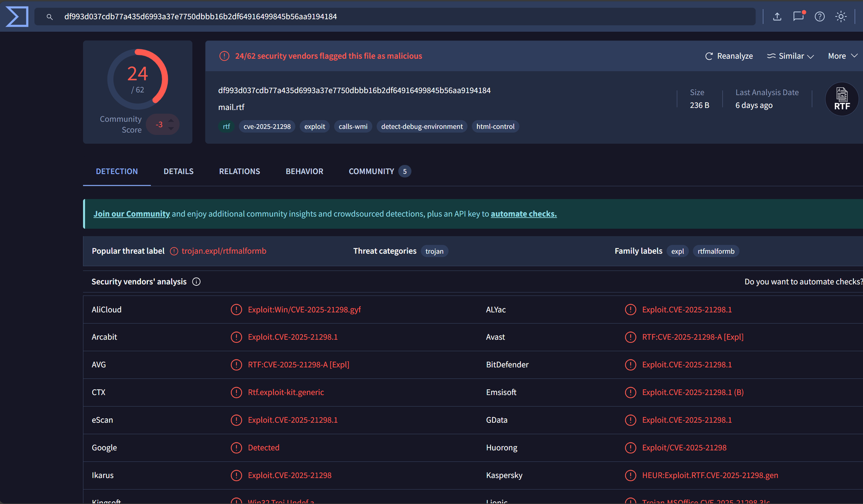
Task: Click the '6 days ago' analysis date
Action: pos(754,106)
